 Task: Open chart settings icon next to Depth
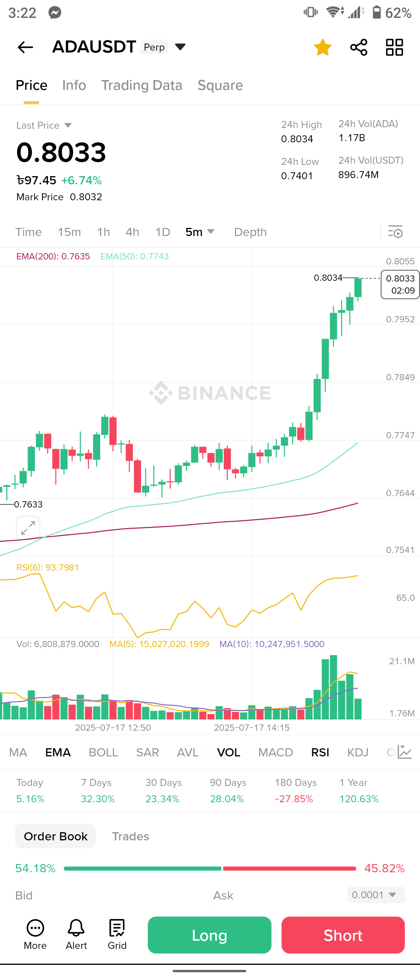pos(395,232)
